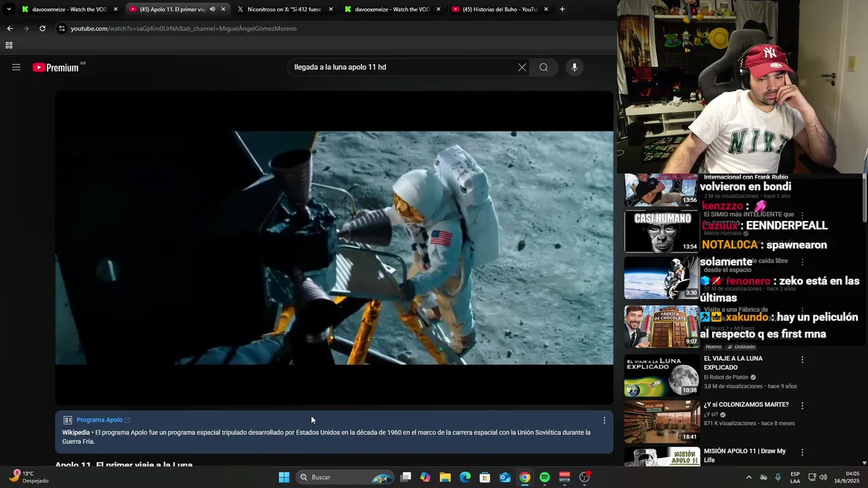
Task: Expand the hidden system tray icons
Action: click(x=749, y=477)
